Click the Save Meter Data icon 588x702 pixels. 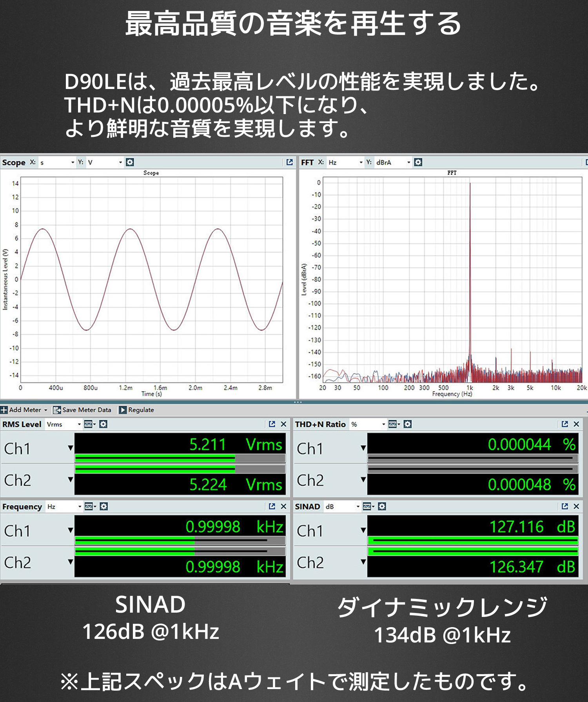[x=57, y=410]
